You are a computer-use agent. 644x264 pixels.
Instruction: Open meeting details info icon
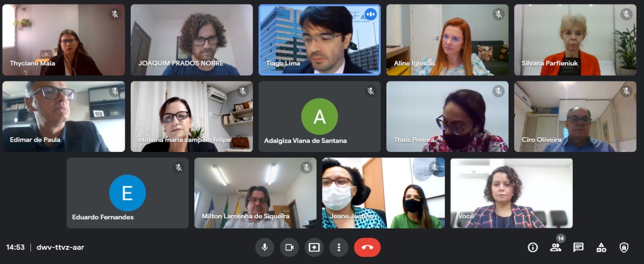click(533, 247)
